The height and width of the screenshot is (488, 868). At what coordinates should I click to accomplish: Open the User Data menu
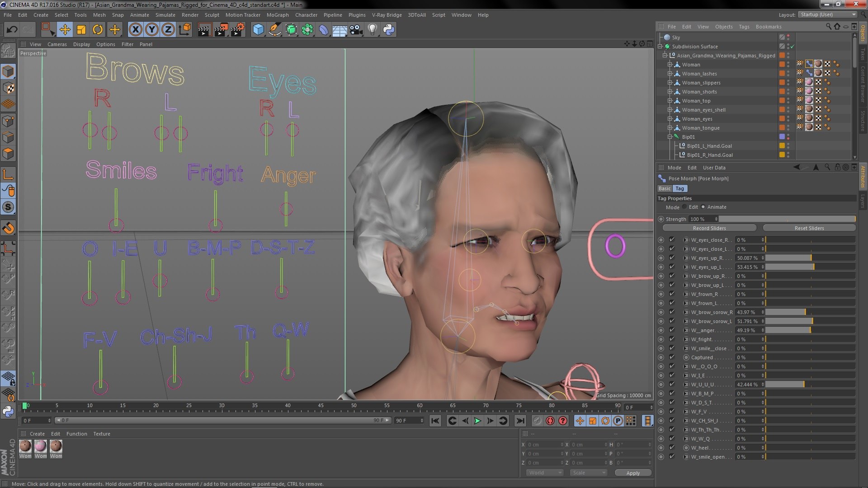(x=714, y=168)
